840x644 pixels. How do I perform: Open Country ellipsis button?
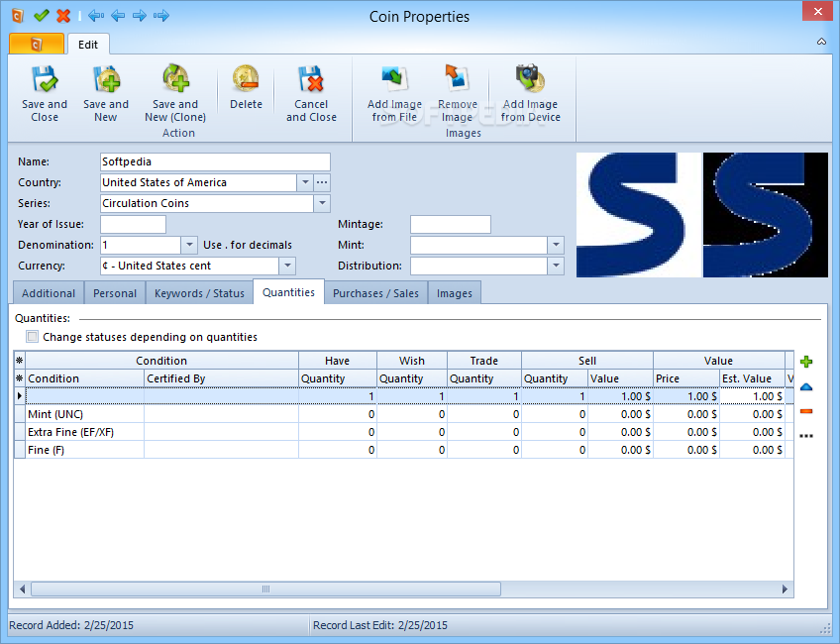coord(321,182)
